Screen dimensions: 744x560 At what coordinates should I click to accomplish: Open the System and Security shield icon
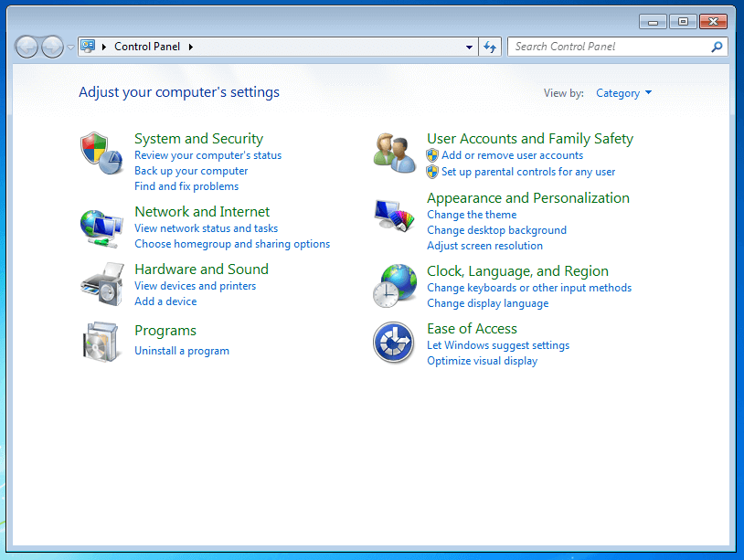click(x=101, y=153)
